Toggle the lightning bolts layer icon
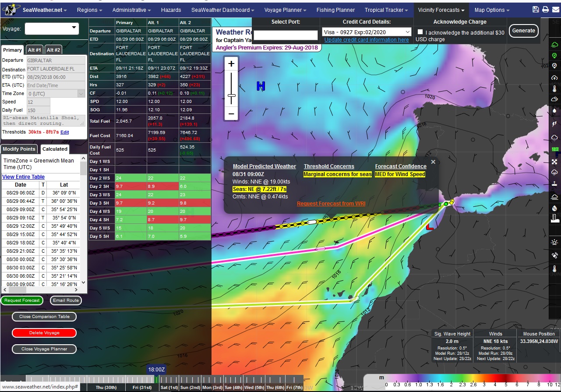561x392 pixels. 554,124
